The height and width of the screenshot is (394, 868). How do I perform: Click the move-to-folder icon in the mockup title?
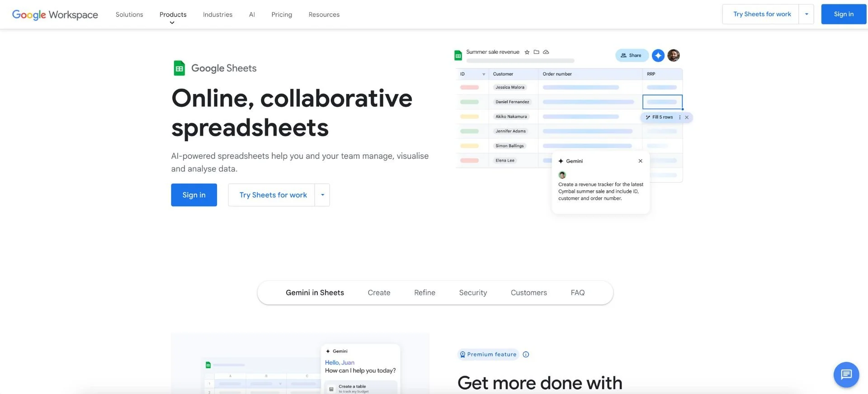(x=536, y=52)
